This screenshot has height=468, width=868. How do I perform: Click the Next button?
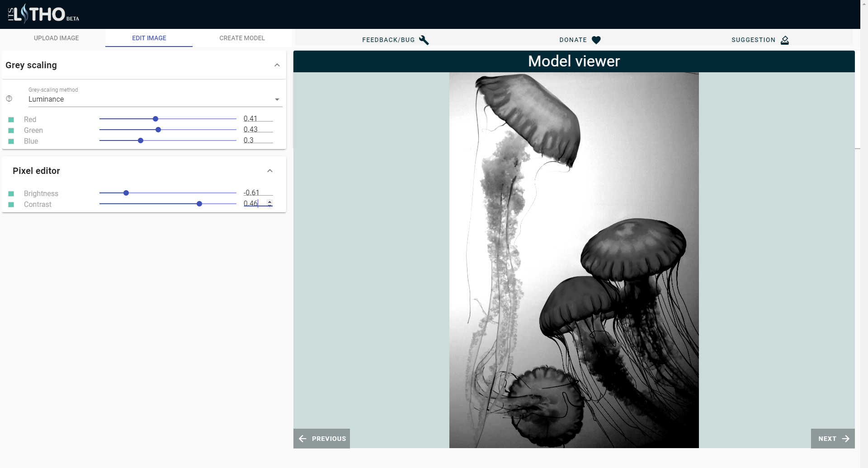pyautogui.click(x=832, y=438)
